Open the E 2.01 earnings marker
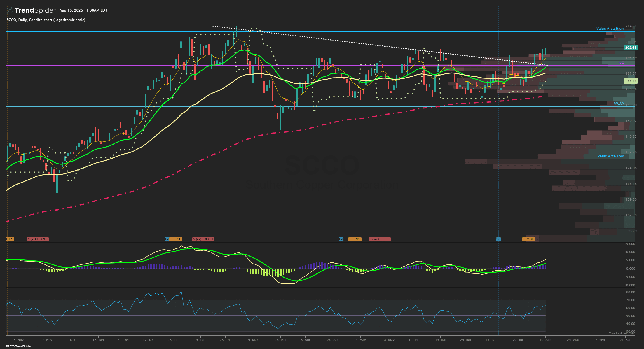The width and height of the screenshot is (644, 349). pos(529,239)
